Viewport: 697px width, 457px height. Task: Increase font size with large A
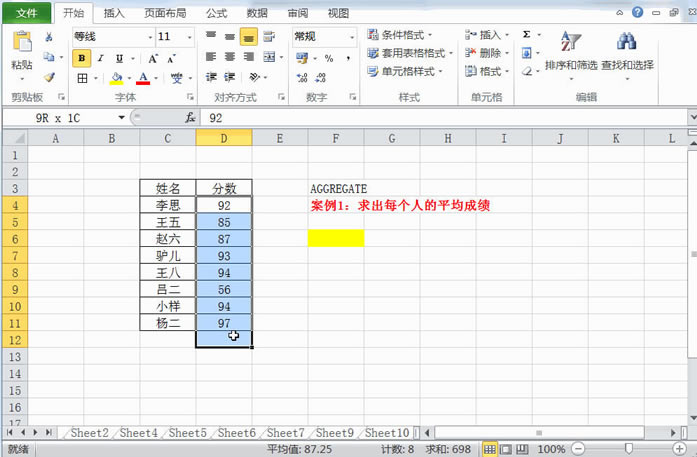pos(153,58)
